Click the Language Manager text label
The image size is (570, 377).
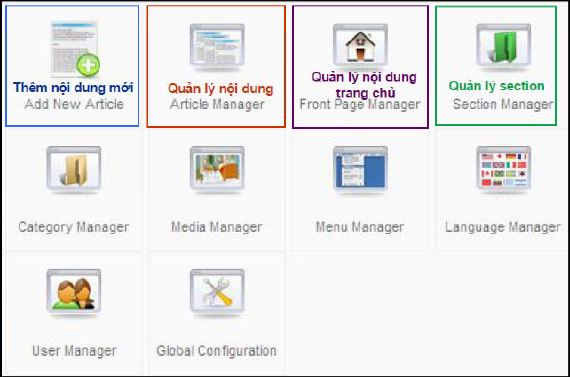(x=503, y=228)
